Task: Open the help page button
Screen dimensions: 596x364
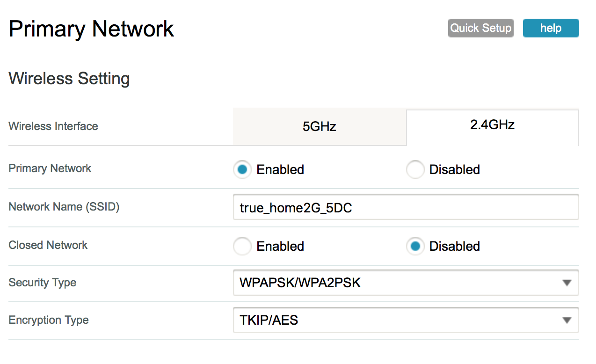Action: pos(551,28)
